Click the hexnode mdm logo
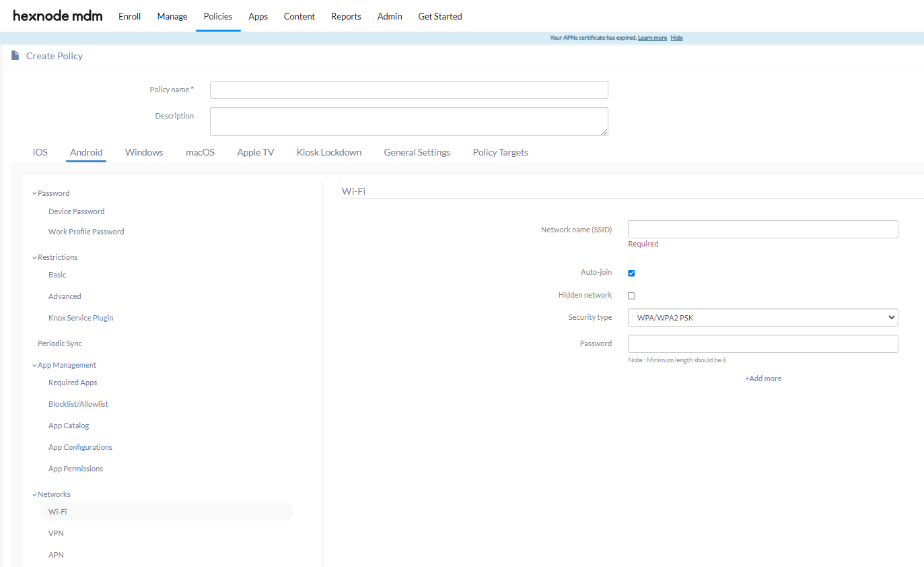 click(x=58, y=15)
